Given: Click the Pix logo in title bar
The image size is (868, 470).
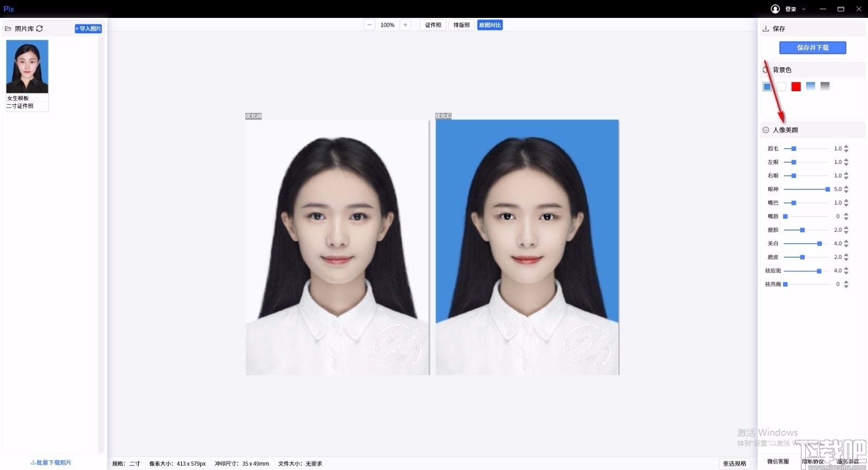Looking at the screenshot, I should pos(9,9).
